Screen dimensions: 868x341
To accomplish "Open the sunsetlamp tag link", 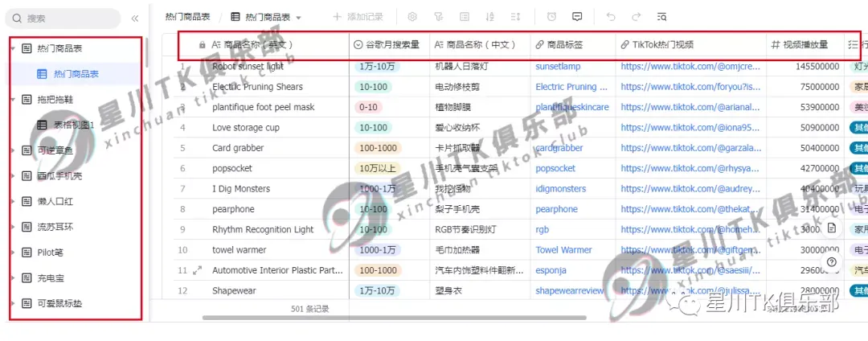I will click(558, 67).
